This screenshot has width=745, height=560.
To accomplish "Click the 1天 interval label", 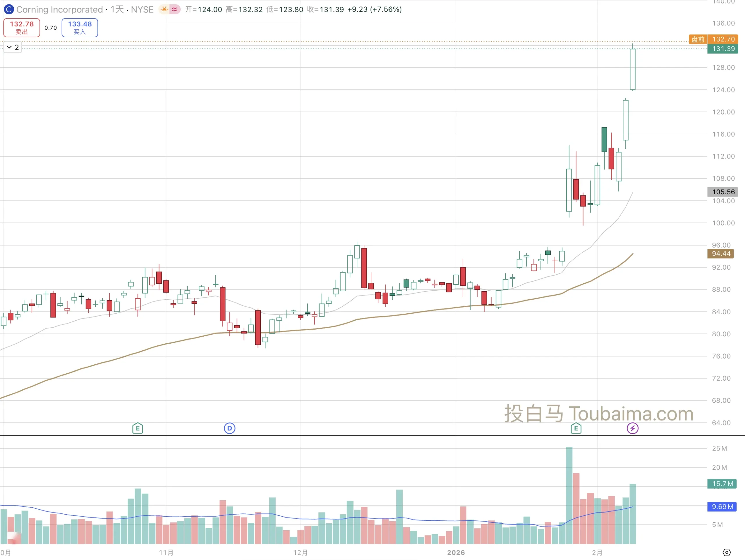I will (x=117, y=9).
